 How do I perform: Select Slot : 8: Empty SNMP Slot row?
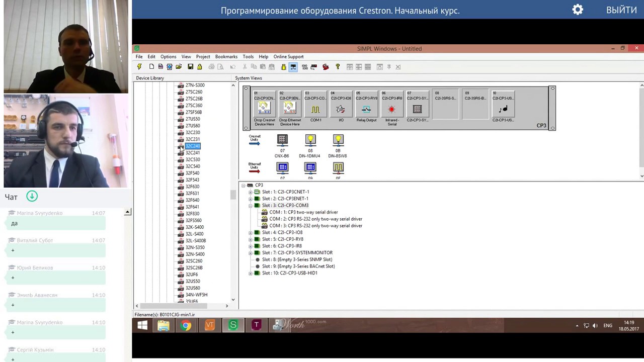pyautogui.click(x=297, y=260)
